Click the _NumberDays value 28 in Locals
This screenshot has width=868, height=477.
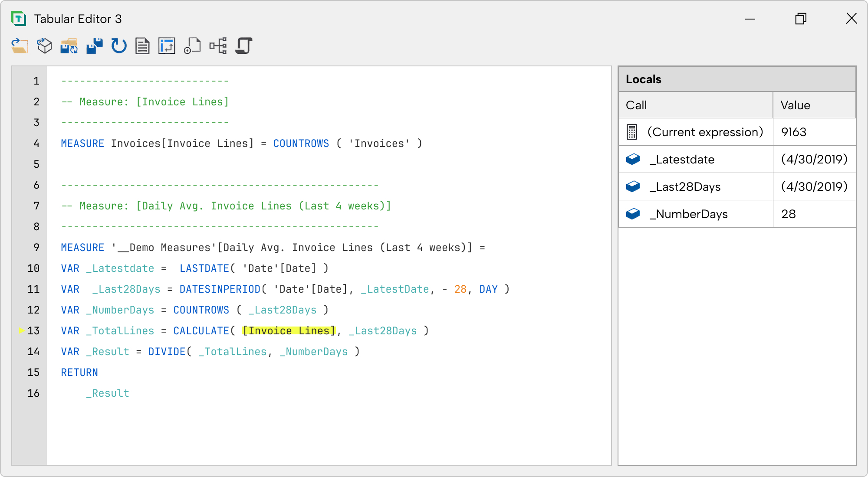pos(789,214)
